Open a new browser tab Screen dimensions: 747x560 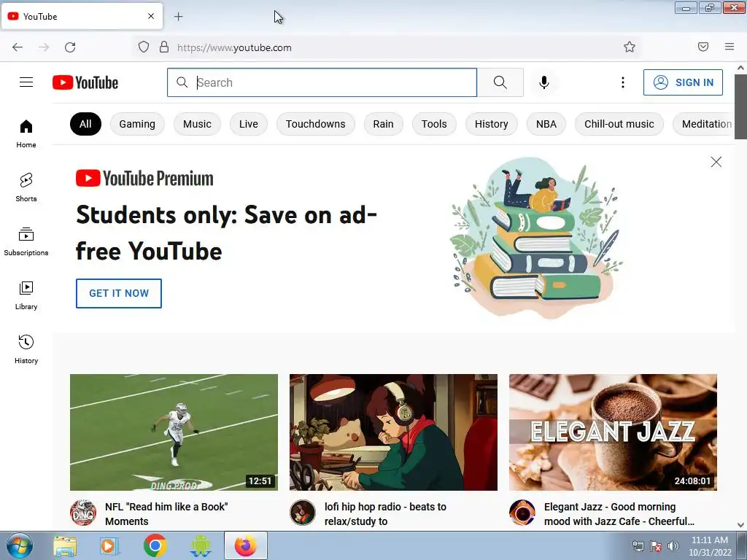(x=178, y=17)
